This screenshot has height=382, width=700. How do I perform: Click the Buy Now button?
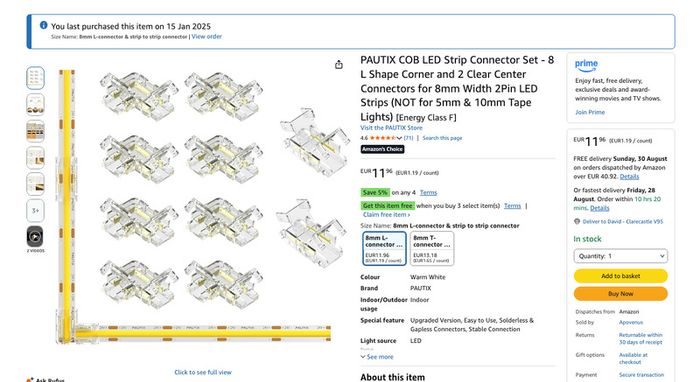point(621,294)
